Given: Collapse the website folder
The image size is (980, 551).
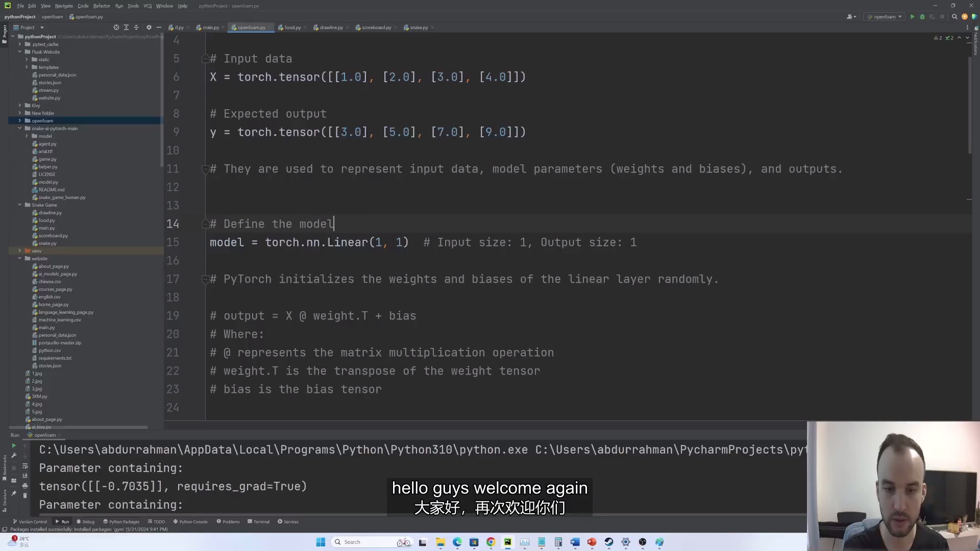Looking at the screenshot, I should 20,259.
